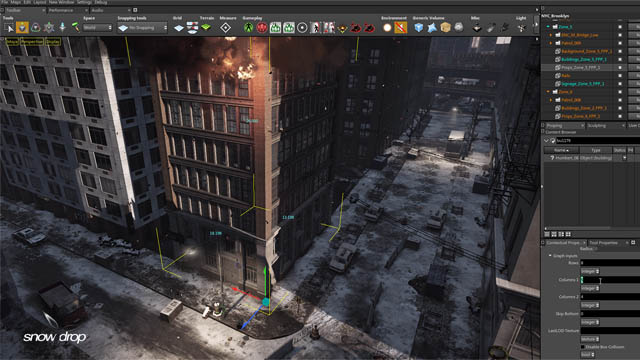Open the Space World dropdown
Viewport: 640px width, 360px height.
97,28
